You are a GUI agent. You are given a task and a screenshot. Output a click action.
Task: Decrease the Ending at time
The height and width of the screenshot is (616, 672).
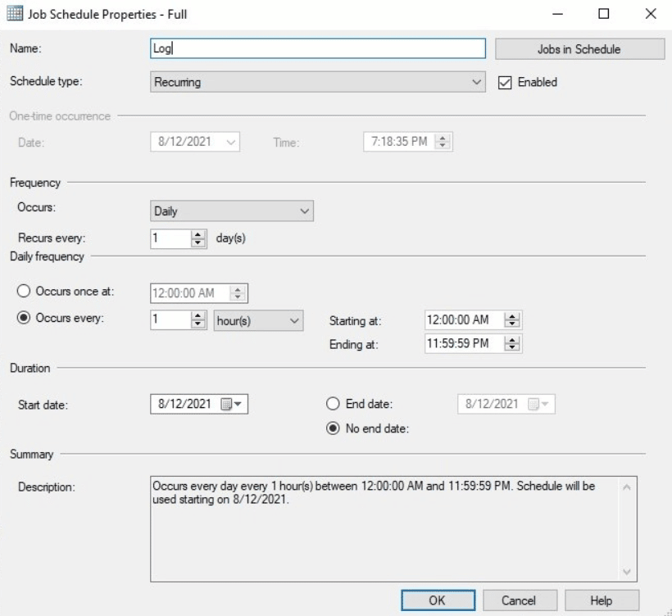512,347
